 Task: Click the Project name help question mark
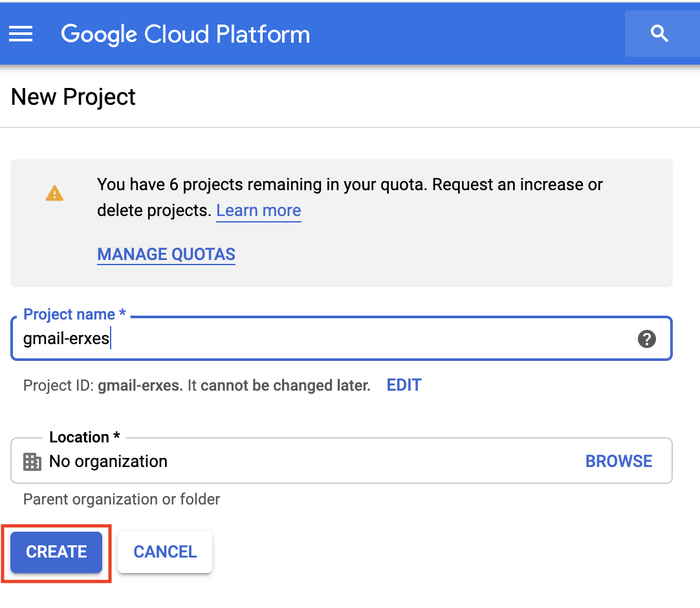(x=646, y=338)
